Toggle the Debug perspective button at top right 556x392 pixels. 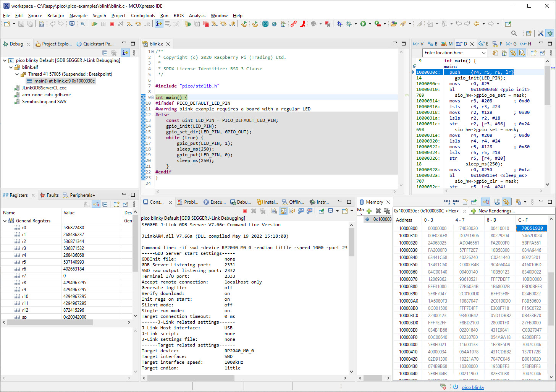coord(550,34)
